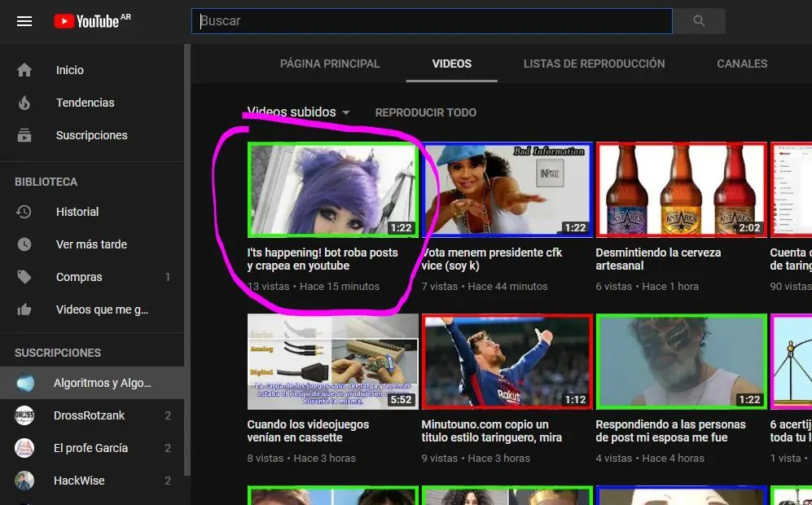Image resolution: width=812 pixels, height=505 pixels.
Task: Click the search magnifier icon
Action: tap(698, 21)
